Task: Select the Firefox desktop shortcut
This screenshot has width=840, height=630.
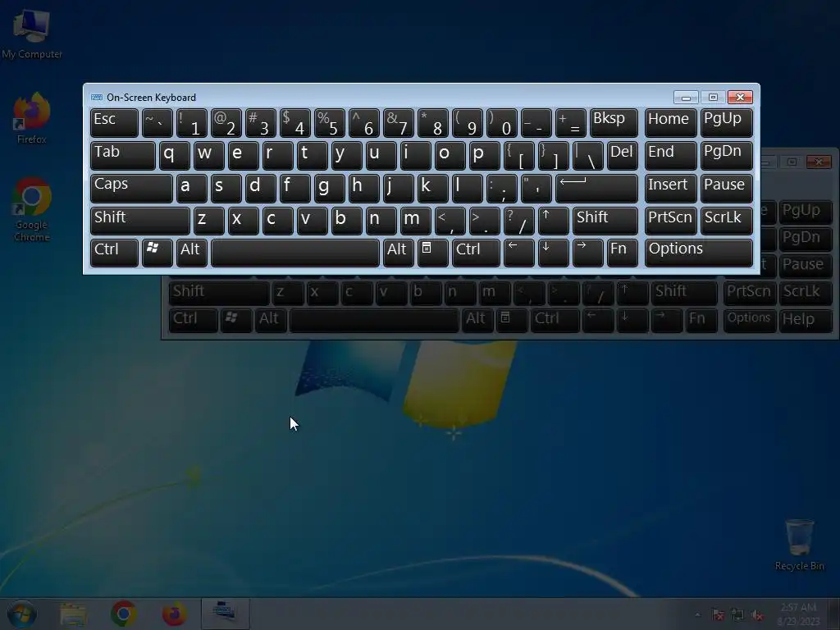Action: 32,118
